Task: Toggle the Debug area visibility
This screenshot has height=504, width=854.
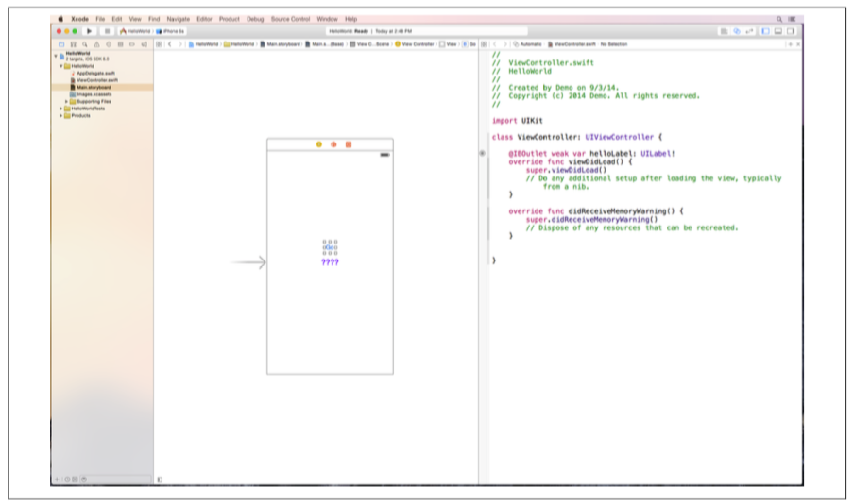Action: click(778, 31)
